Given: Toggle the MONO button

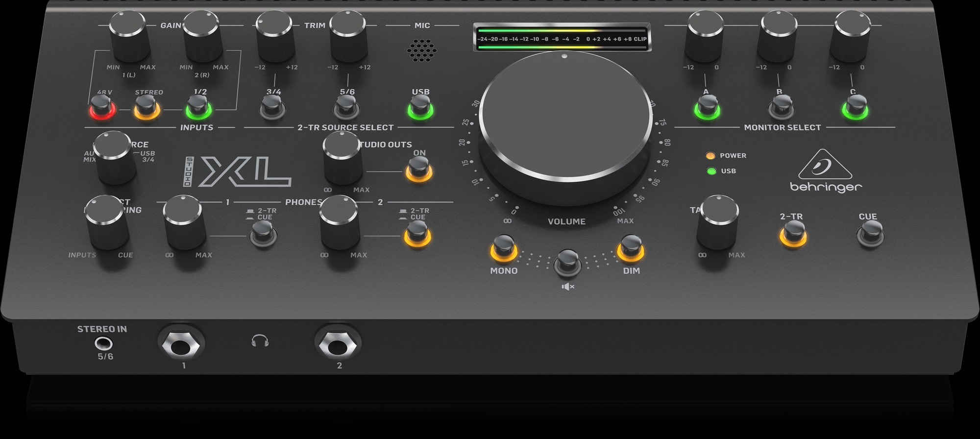Looking at the screenshot, I should click(504, 249).
